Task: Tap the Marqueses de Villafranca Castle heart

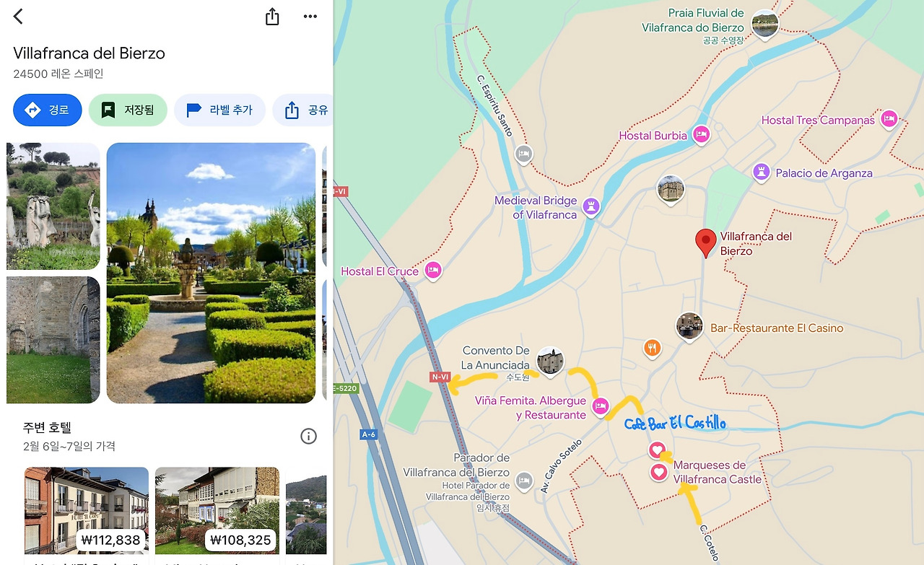Action: [x=658, y=473]
